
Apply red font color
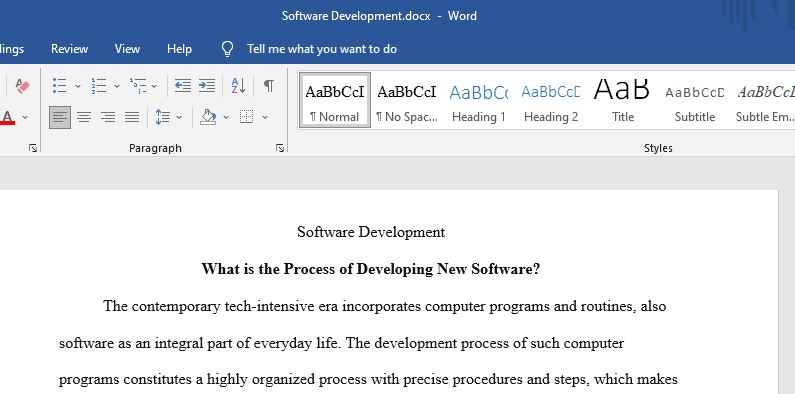pyautogui.click(x=8, y=117)
